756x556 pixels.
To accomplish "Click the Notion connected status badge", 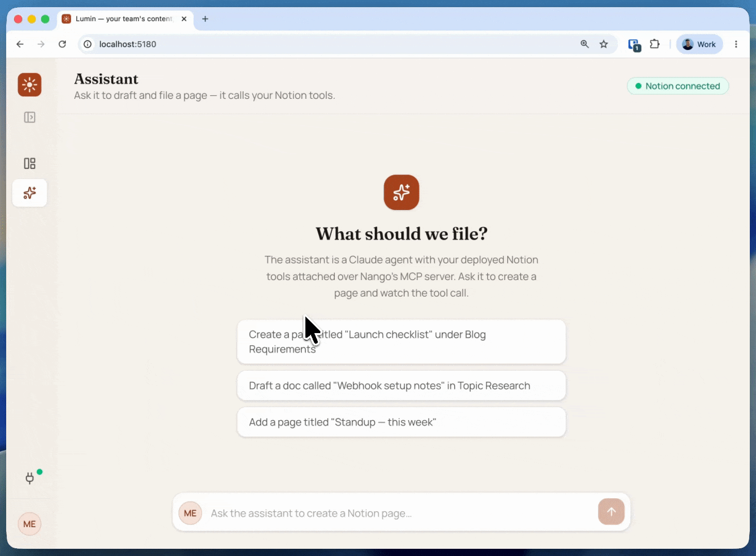I will [x=678, y=86].
